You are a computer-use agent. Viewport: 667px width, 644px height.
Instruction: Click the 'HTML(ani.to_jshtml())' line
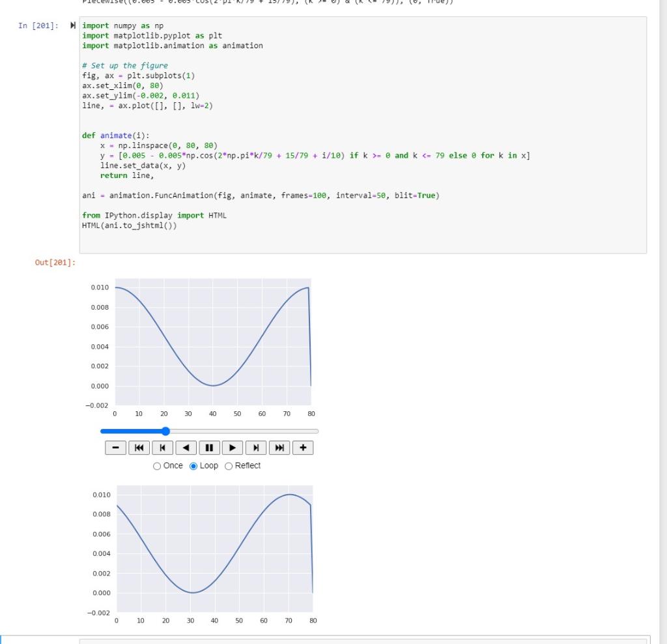130,226
